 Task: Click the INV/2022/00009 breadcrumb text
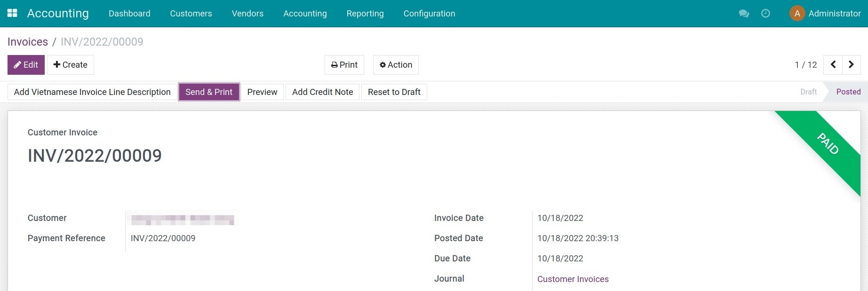tap(102, 42)
